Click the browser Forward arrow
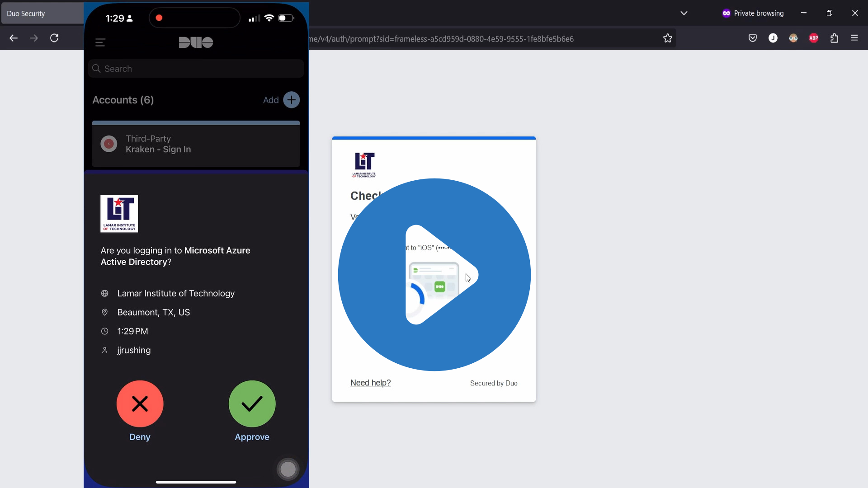The image size is (868, 488). [34, 38]
